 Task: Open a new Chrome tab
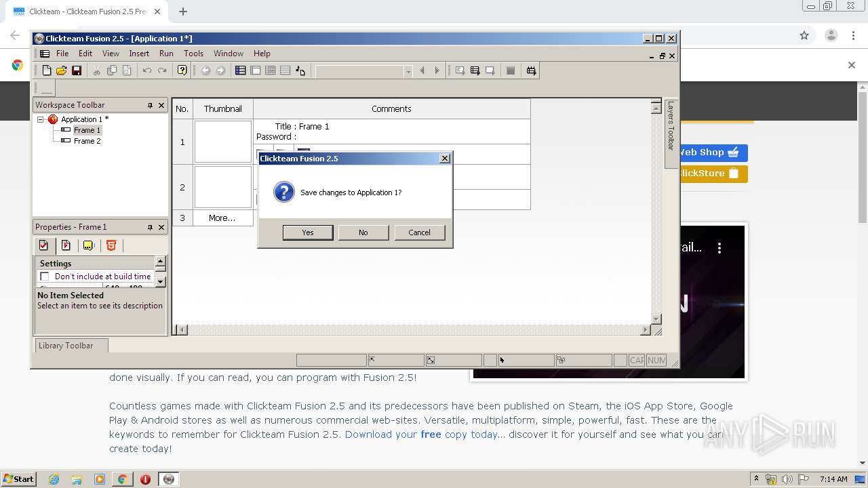(183, 12)
